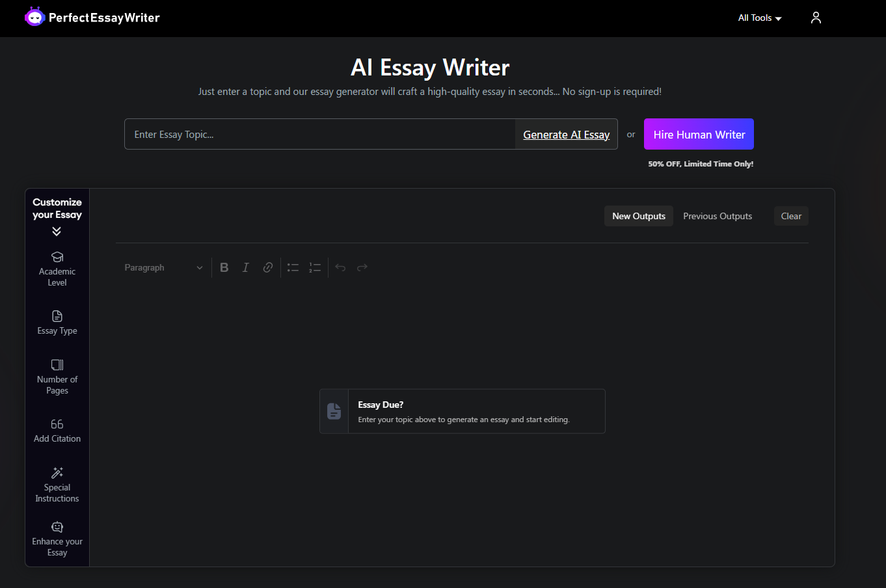The image size is (886, 588).
Task: Click the Enhance your Essay robot icon
Action: (x=57, y=526)
